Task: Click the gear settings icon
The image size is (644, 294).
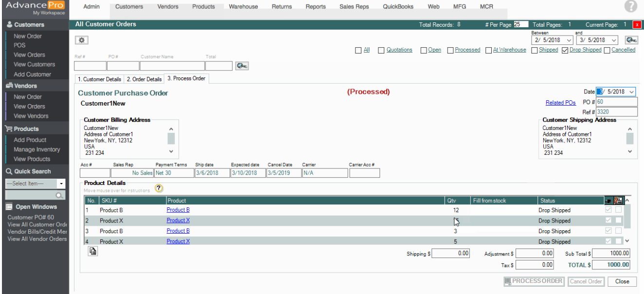Action: pyautogui.click(x=81, y=40)
